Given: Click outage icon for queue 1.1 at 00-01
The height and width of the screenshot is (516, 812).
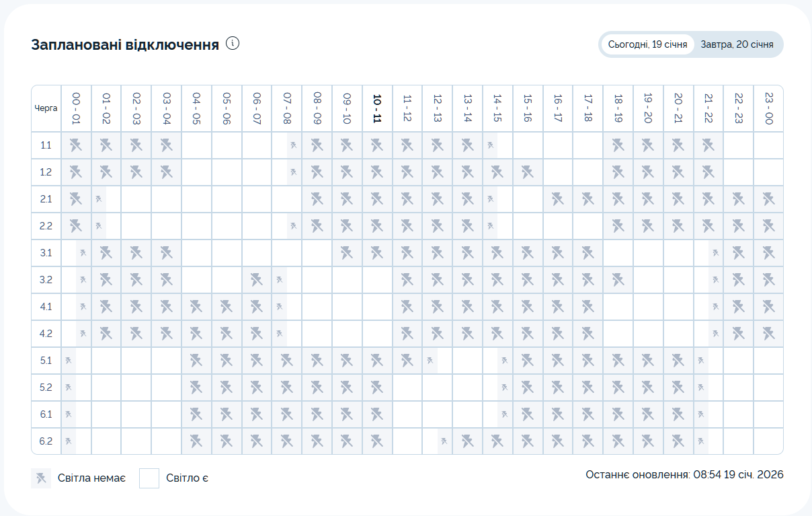Looking at the screenshot, I should point(76,145).
